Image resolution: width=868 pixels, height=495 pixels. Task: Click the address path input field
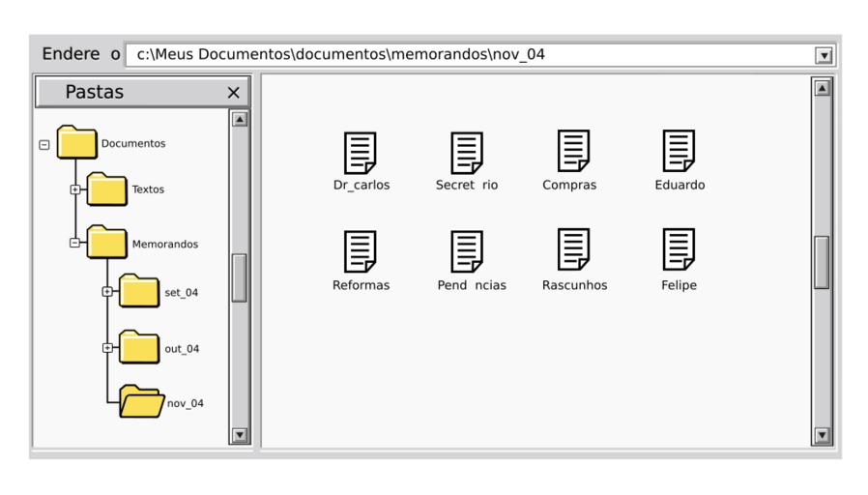click(464, 55)
